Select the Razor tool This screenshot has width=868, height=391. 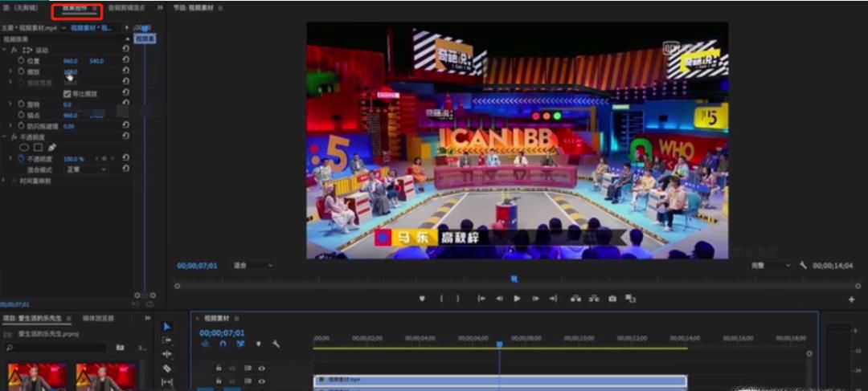[x=166, y=369]
